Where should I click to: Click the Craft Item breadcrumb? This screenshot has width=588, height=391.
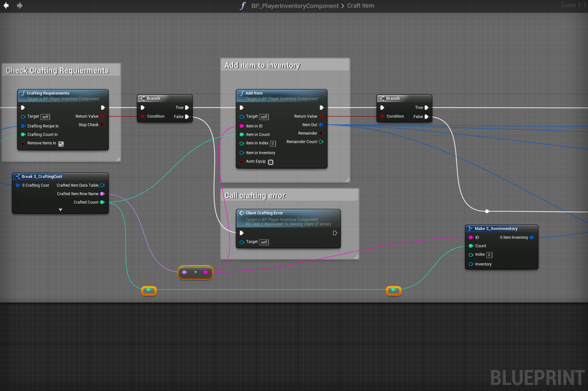(x=360, y=6)
